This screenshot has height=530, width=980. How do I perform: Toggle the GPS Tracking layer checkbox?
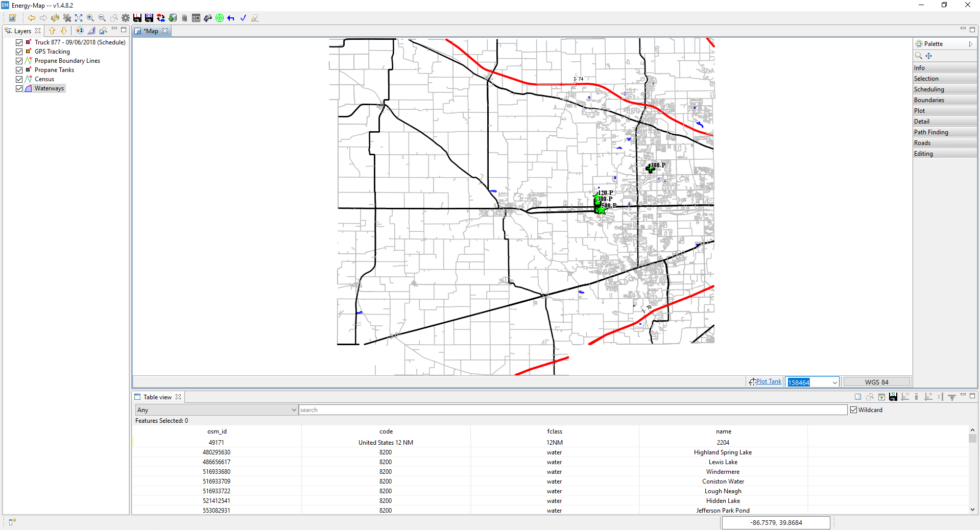[19, 52]
